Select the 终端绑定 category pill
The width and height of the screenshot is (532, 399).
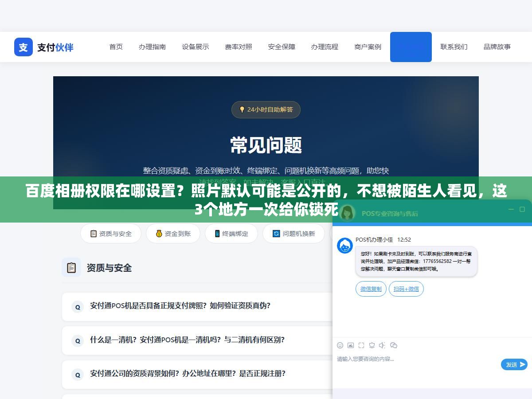231,234
